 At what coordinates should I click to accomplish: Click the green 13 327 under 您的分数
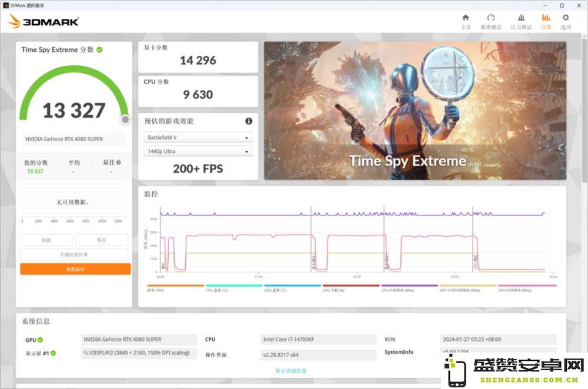pos(35,171)
